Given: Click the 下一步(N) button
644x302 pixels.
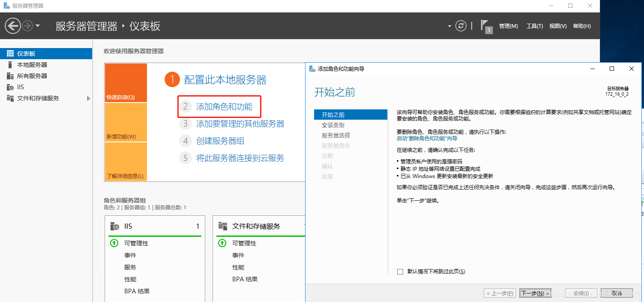Looking at the screenshot, I should 535,293.
